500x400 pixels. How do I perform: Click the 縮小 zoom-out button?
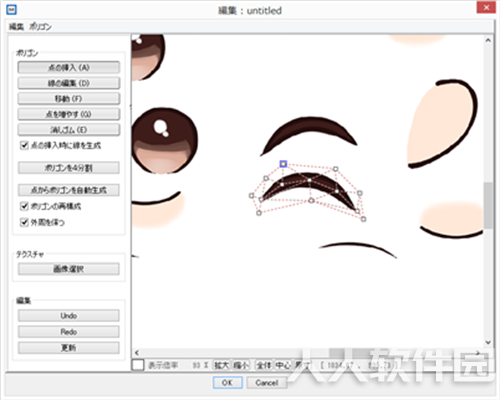[241, 365]
